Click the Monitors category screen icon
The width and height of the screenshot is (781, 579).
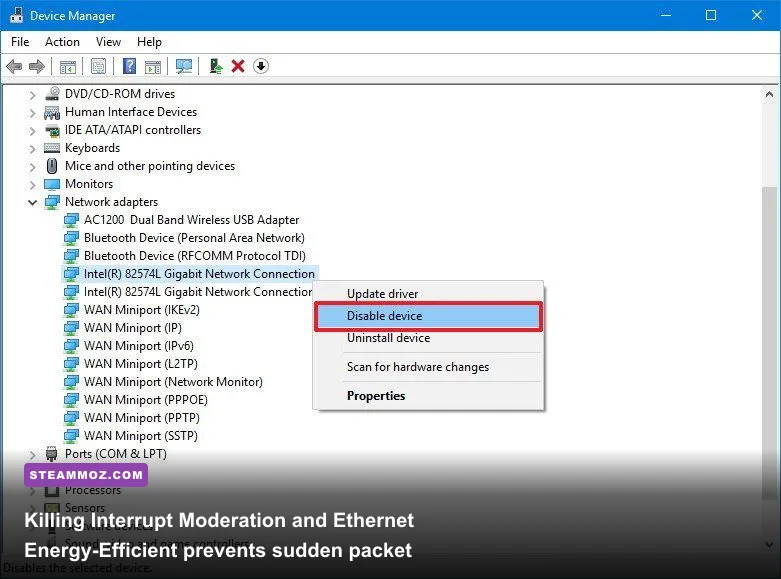click(52, 184)
